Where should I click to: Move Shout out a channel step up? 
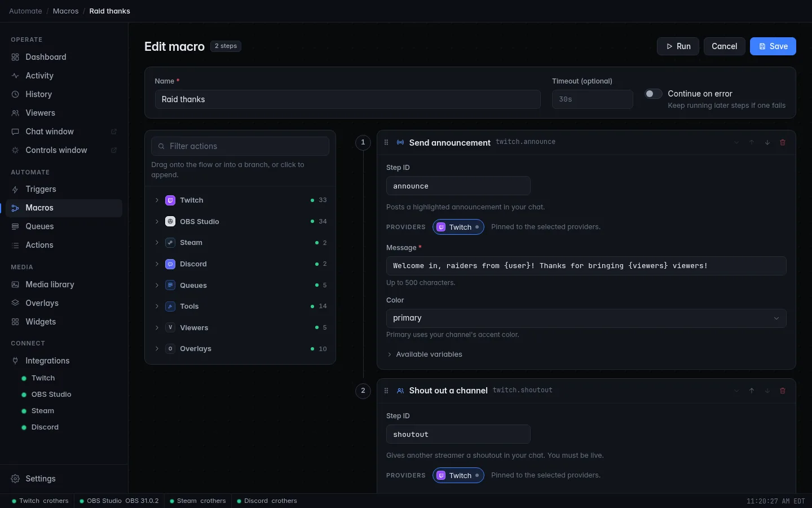pyautogui.click(x=752, y=391)
